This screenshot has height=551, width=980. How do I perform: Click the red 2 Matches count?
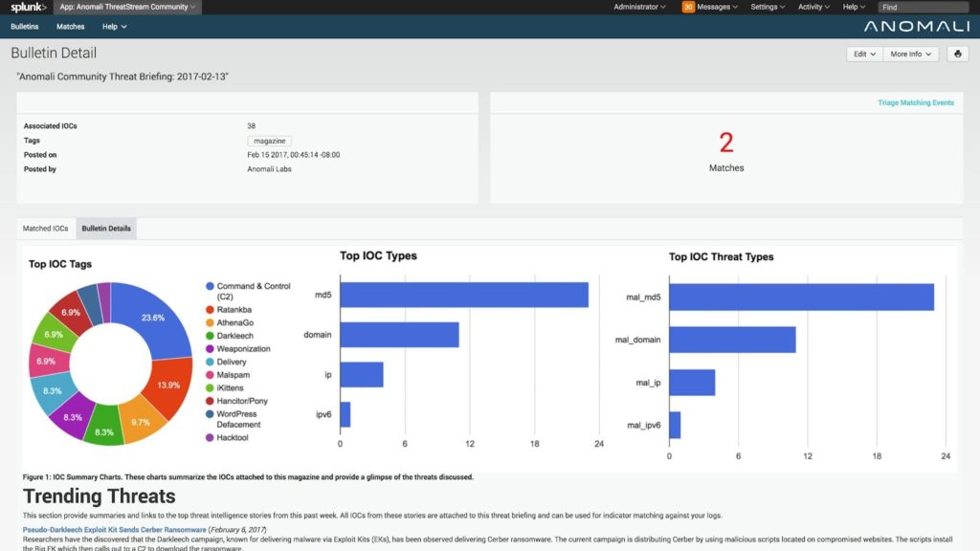[726, 143]
